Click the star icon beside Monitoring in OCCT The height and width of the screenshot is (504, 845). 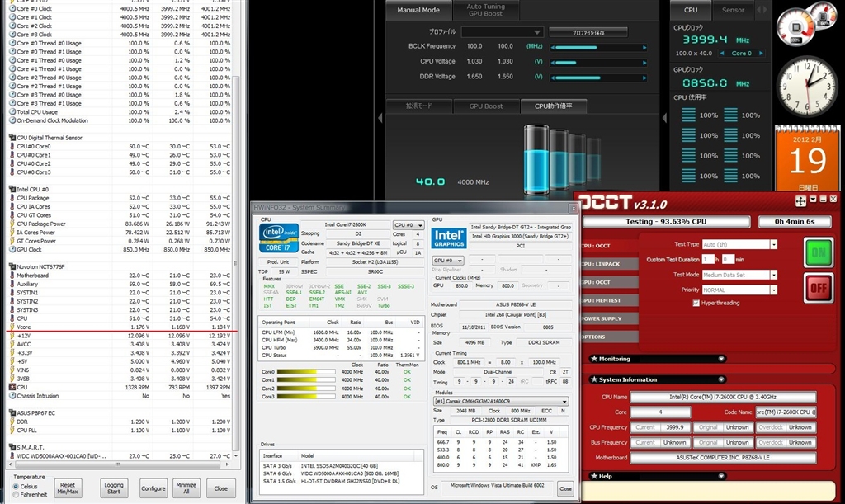tap(594, 359)
